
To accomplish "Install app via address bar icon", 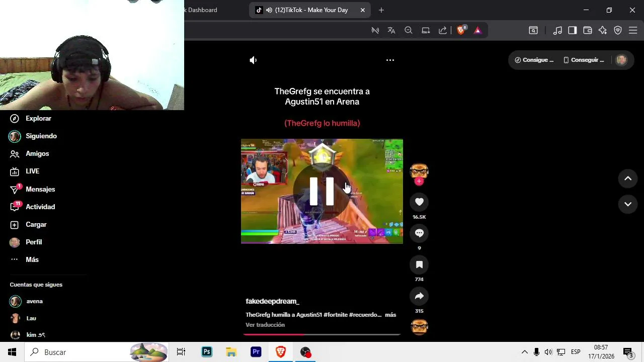I will [x=426, y=31].
